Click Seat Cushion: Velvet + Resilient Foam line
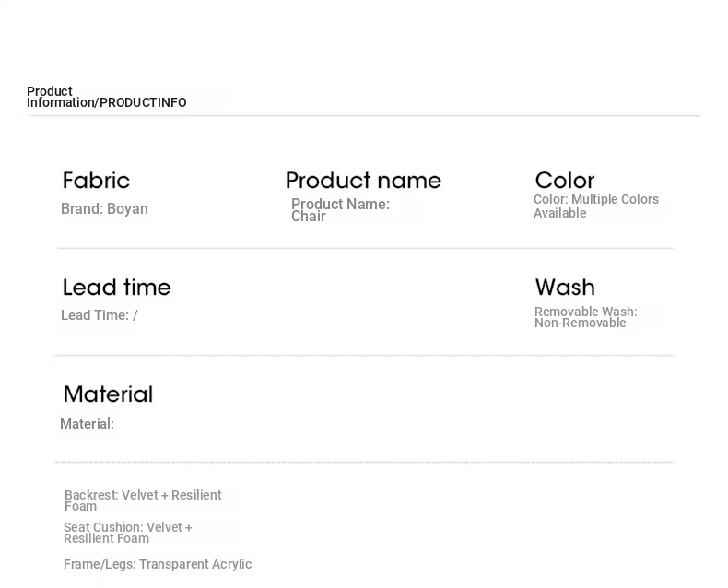 [x=128, y=533]
